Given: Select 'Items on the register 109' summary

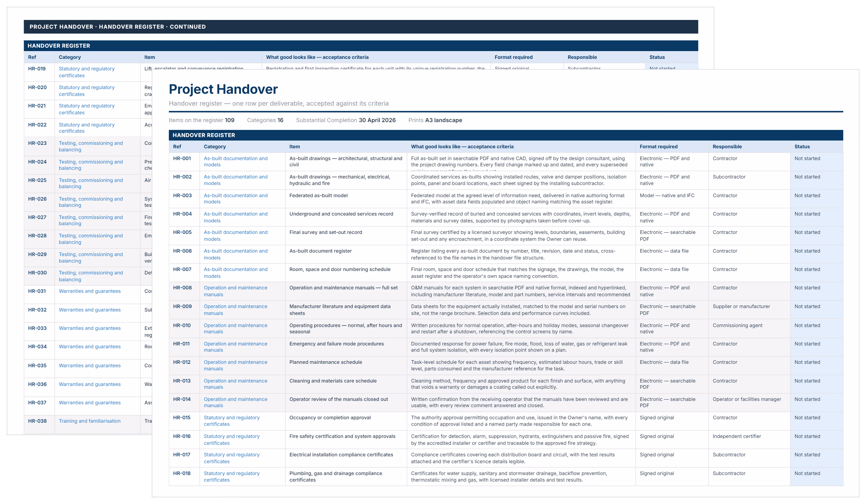Looking at the screenshot, I should 201,120.
